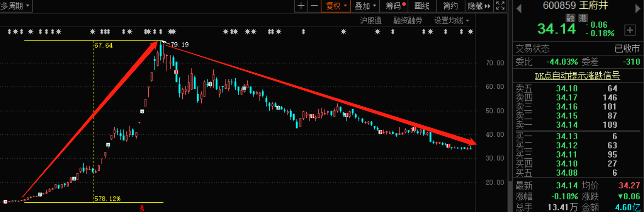Image resolution: width=644 pixels, height=212 pixels.
Task: Select the 卖三 34.16 ask row
Action: click(578, 107)
